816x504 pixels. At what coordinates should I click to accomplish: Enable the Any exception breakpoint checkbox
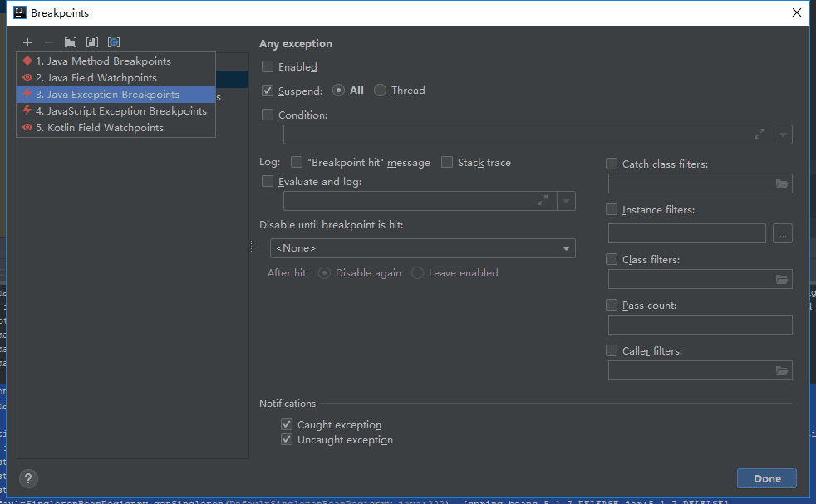(x=268, y=66)
